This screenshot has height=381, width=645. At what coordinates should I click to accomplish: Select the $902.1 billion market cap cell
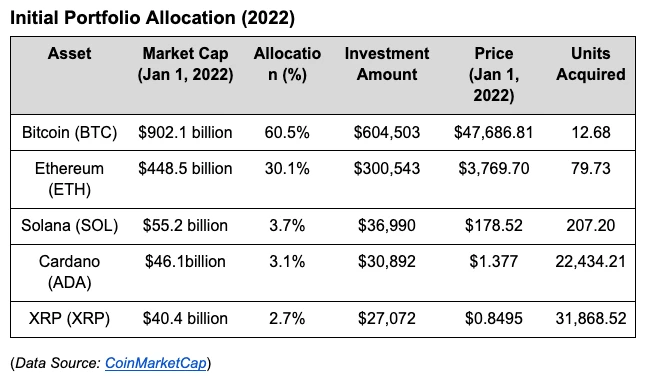click(186, 132)
